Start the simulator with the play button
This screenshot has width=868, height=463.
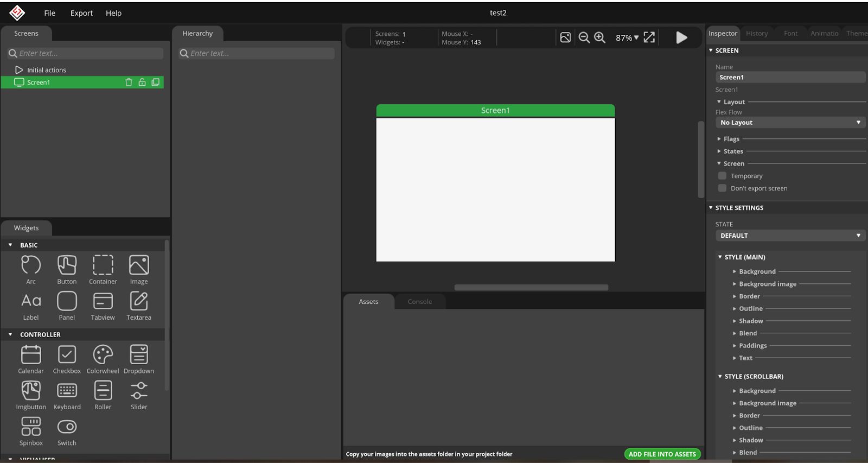pos(682,37)
